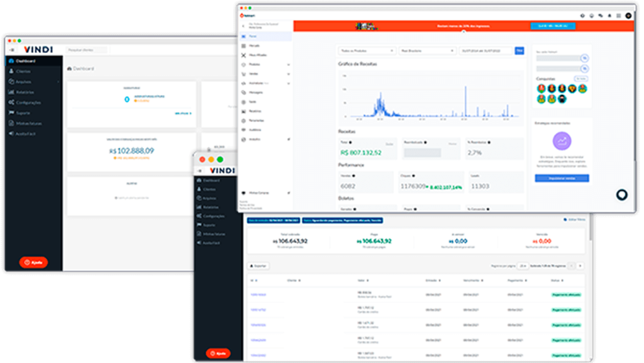
Task: Click the Pesquisar clientes search field
Action: point(86,50)
